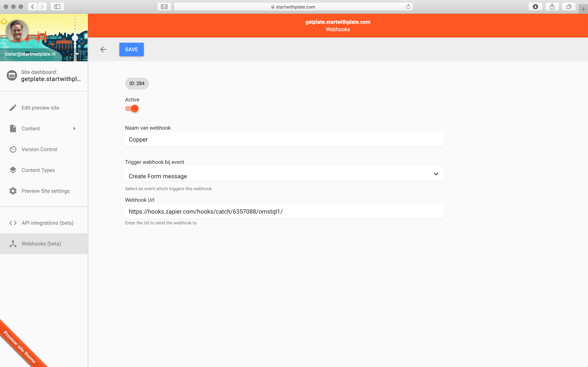Click the getplate.startwithplate.com header link

click(338, 22)
